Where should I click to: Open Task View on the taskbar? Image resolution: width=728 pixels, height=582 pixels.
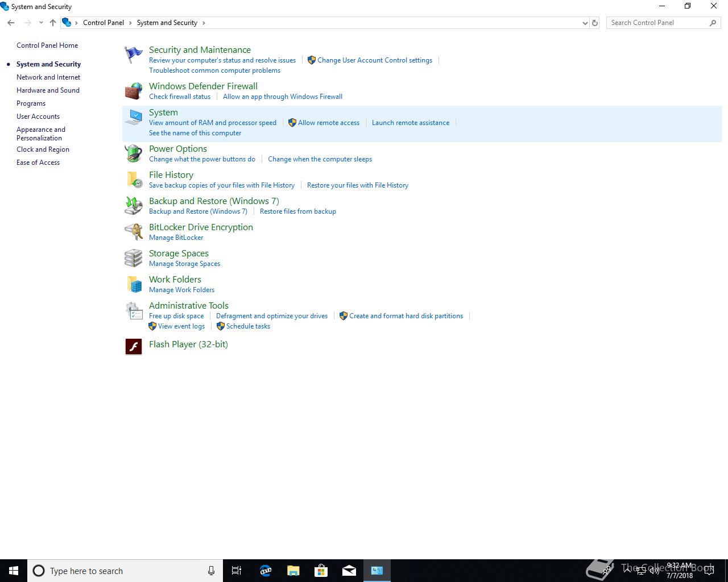tap(237, 571)
